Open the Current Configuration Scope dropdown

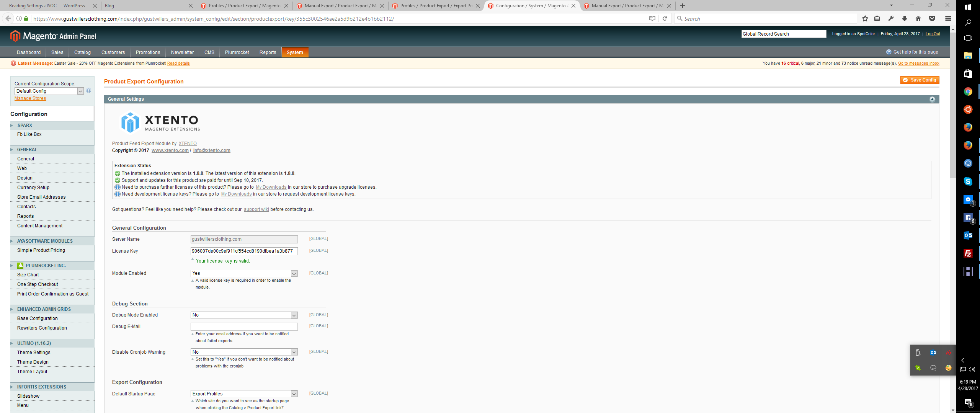point(49,91)
